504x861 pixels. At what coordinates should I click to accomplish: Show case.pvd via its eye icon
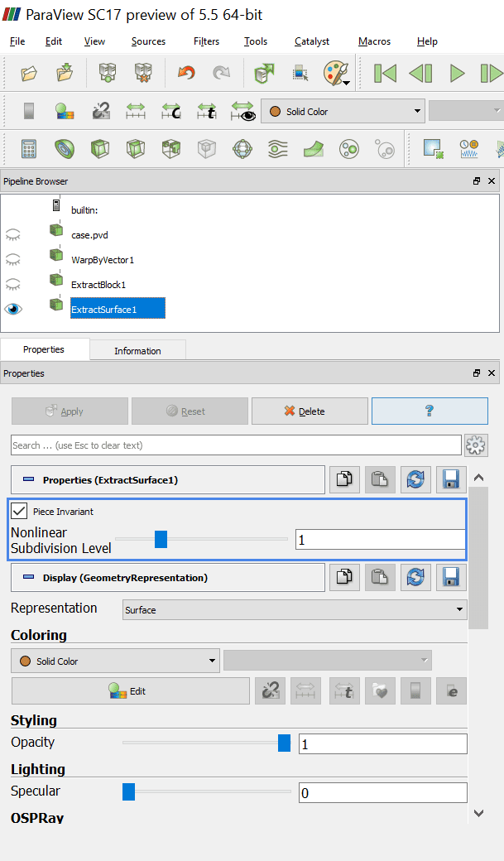(13, 235)
